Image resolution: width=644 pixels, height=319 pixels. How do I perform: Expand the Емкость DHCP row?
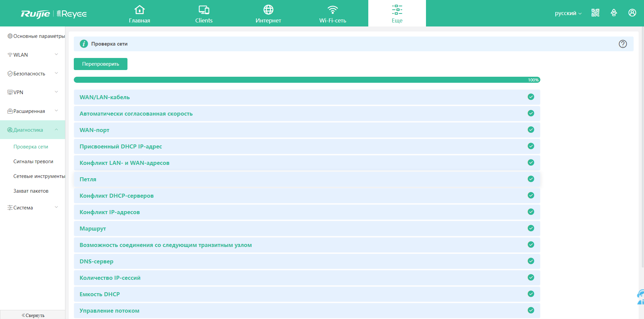tap(307, 294)
